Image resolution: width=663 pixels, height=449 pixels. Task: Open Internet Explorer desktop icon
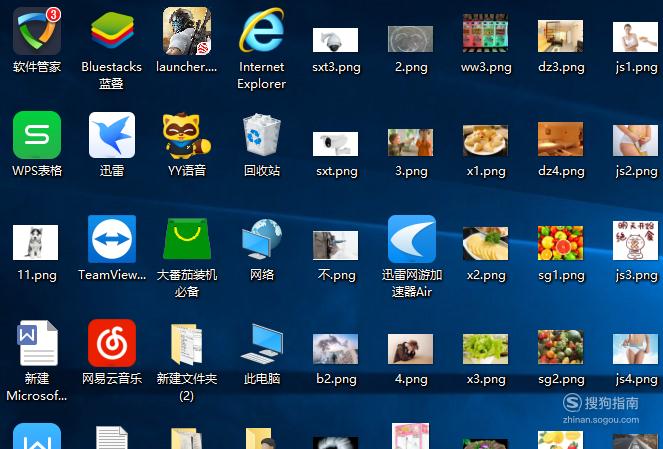pyautogui.click(x=262, y=30)
